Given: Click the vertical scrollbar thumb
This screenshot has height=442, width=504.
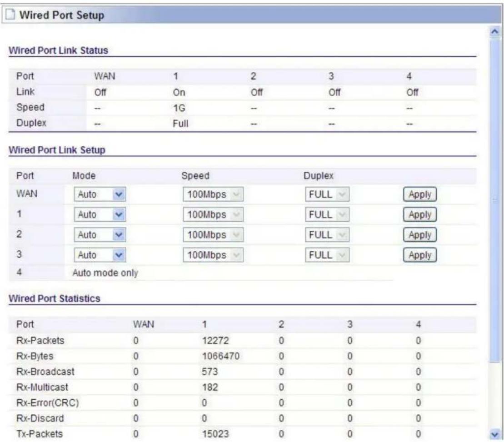Looking at the screenshot, I should tap(494, 200).
